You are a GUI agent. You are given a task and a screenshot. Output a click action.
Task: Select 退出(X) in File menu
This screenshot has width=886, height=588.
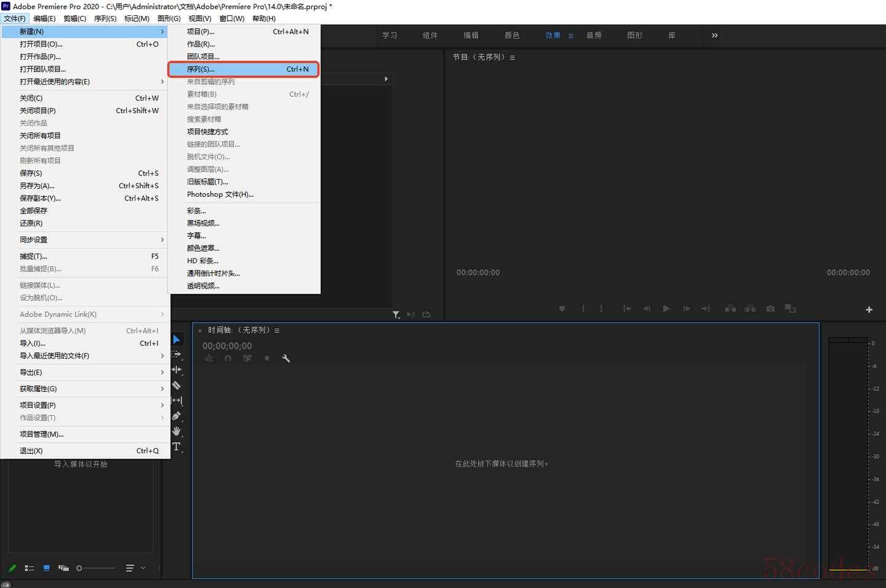[86, 451]
